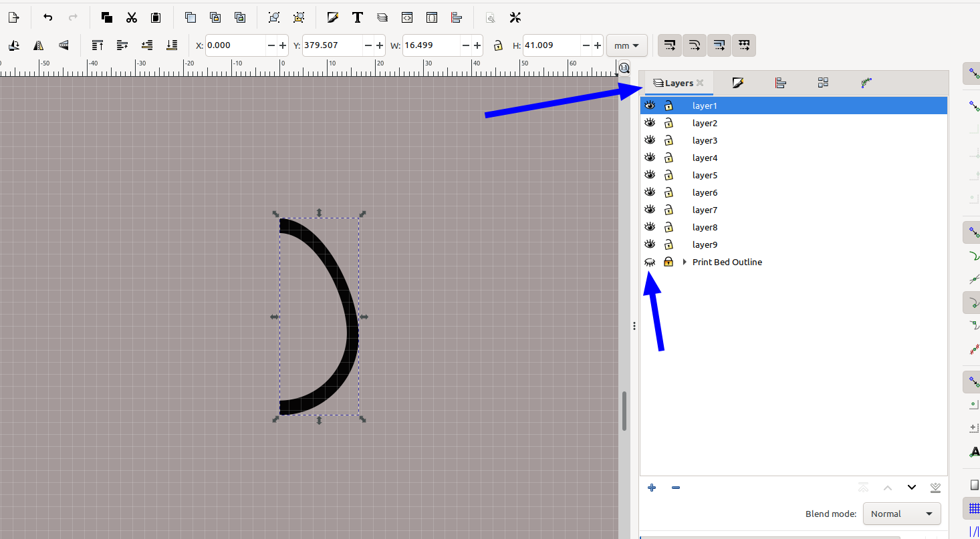Increase the W value with its plus button
Image resolution: width=980 pixels, height=539 pixels.
pos(477,45)
